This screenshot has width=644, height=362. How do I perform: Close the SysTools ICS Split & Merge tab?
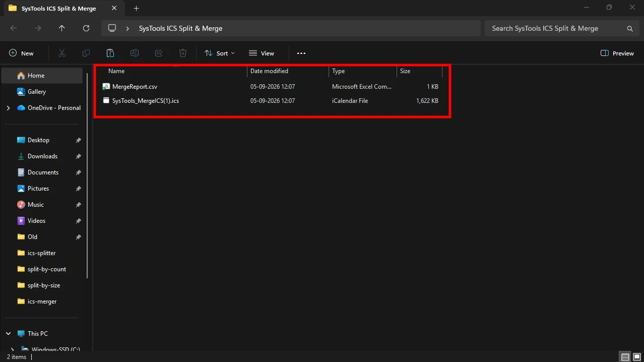[114, 8]
